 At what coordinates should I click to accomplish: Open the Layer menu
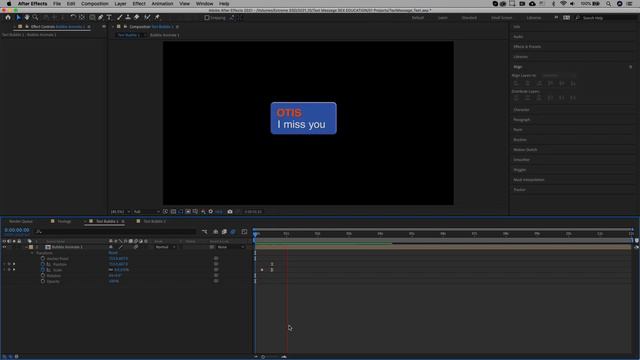pyautogui.click(x=120, y=4)
